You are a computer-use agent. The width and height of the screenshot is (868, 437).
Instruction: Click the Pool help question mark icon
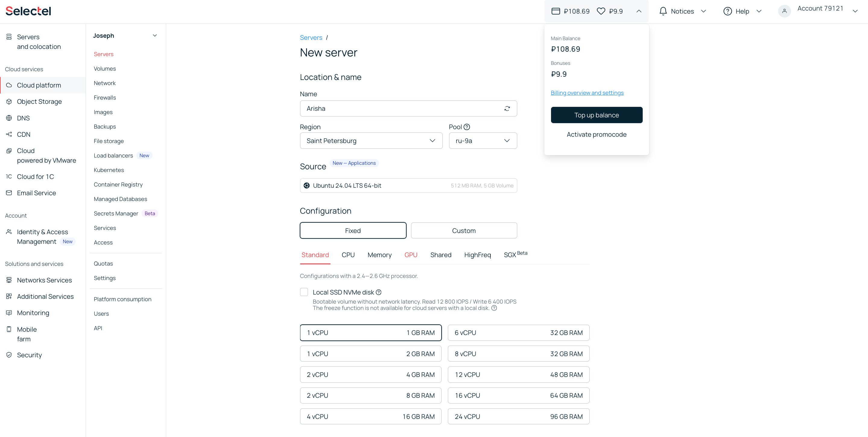coord(467,127)
